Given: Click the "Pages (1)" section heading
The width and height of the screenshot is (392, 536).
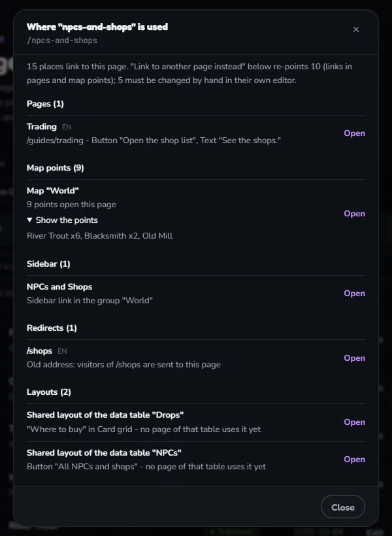Looking at the screenshot, I should pos(45,104).
